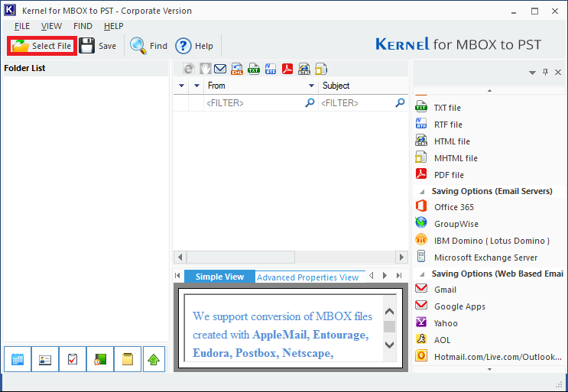
Task: Click the last-tab navigation arrow
Action: [399, 276]
